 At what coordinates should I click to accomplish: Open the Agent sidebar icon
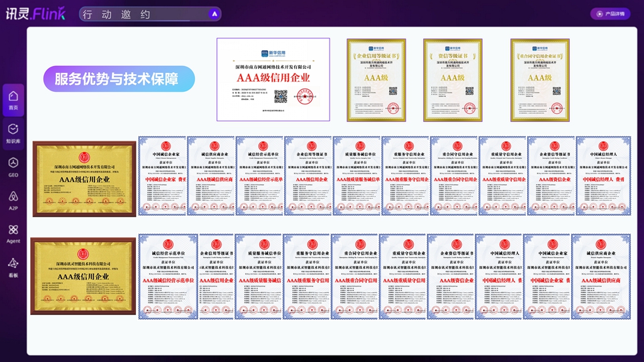pyautogui.click(x=13, y=233)
